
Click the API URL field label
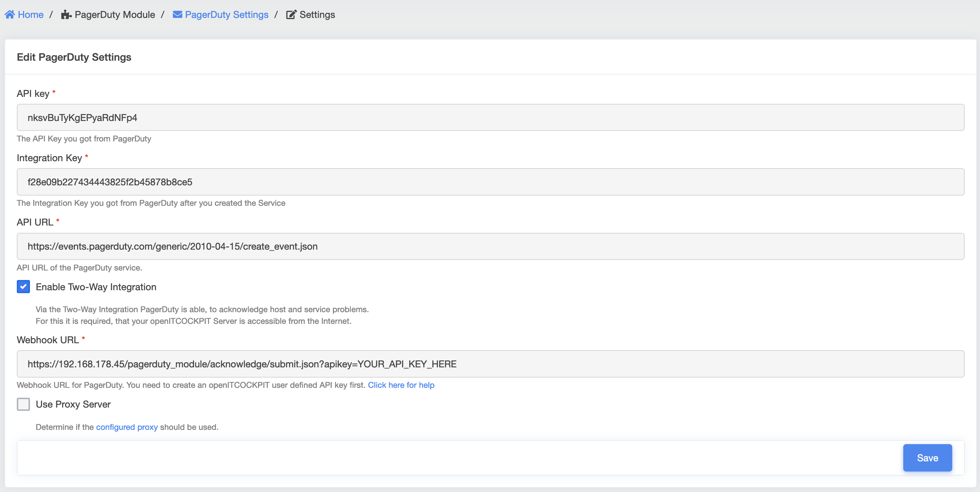pos(35,222)
